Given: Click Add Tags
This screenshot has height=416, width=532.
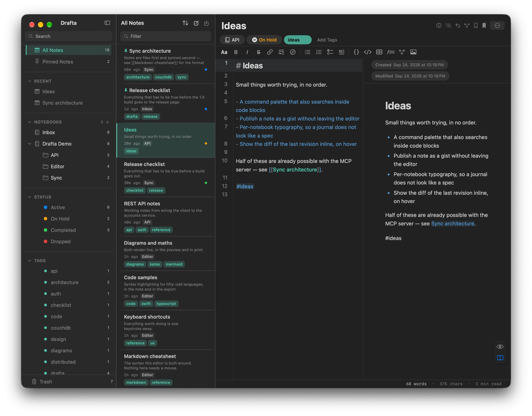Looking at the screenshot, I should (x=327, y=40).
